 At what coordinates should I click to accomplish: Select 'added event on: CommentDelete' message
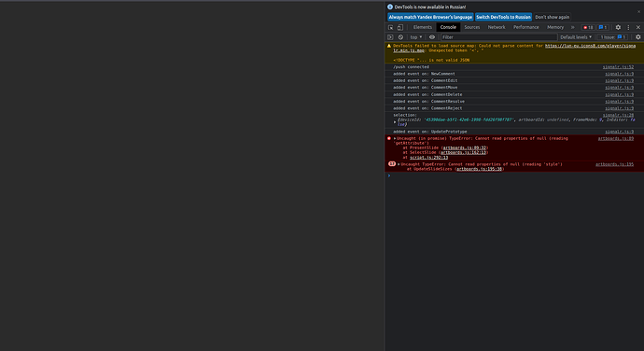[x=427, y=94]
